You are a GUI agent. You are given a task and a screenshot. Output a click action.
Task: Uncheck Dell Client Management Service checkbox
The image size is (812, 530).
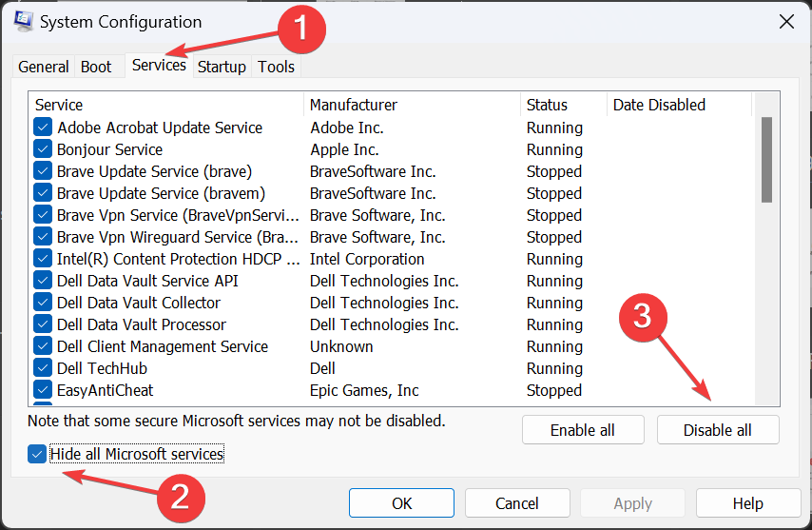click(x=43, y=346)
